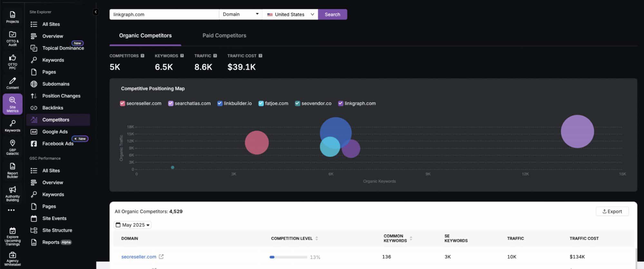Open Topical Dominance page
This screenshot has width=644, height=269.
[63, 48]
